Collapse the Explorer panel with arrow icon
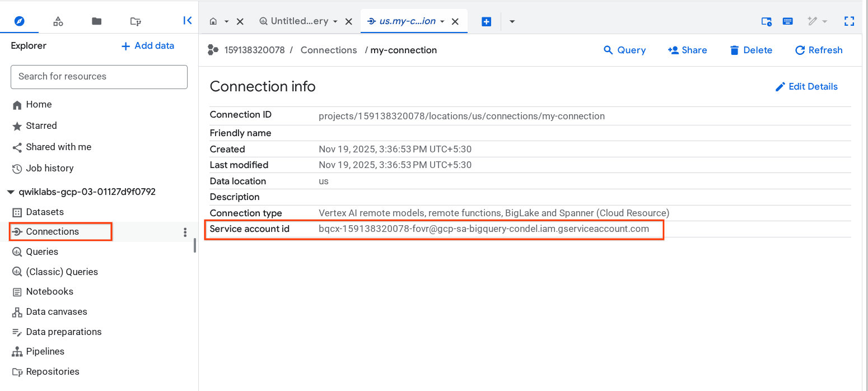This screenshot has height=391, width=868. coord(188,21)
